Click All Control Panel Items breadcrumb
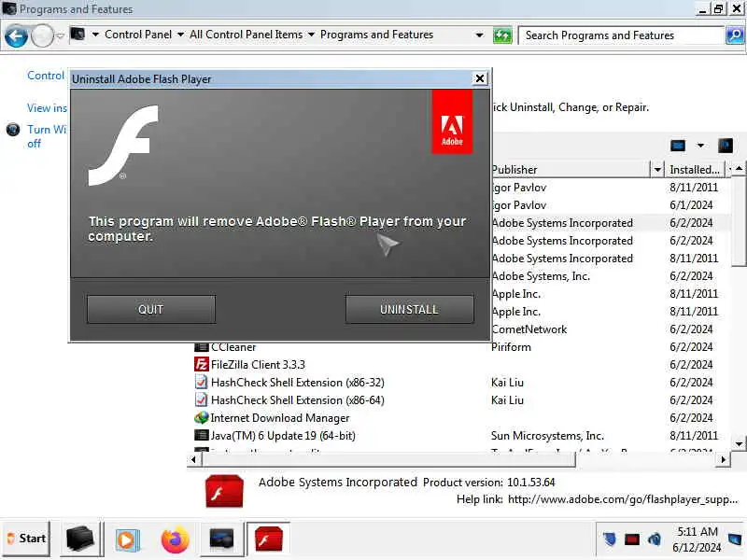Viewport: 747px width, 560px height. (x=246, y=35)
